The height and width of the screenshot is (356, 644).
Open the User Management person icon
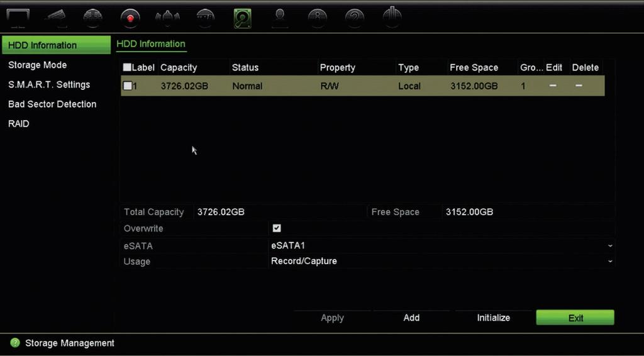tap(280, 18)
